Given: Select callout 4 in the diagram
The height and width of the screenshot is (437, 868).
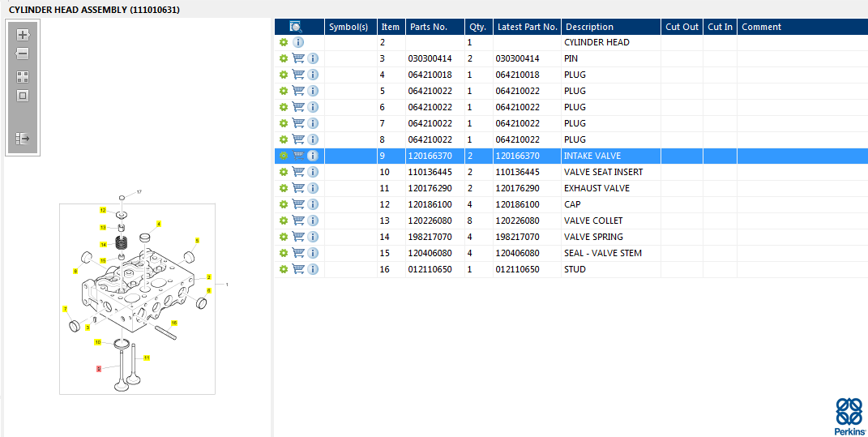Looking at the screenshot, I should [x=159, y=224].
